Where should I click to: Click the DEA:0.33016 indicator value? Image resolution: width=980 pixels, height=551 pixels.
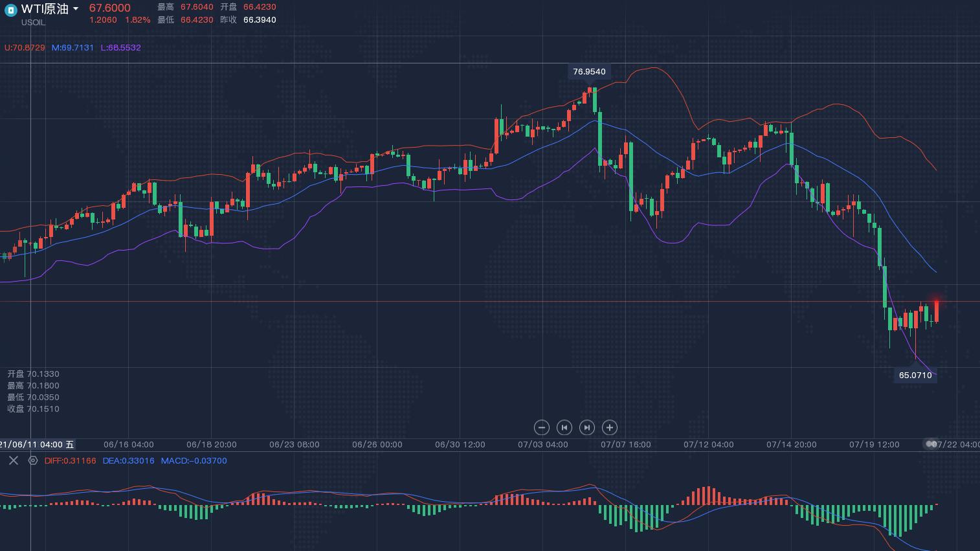(128, 461)
